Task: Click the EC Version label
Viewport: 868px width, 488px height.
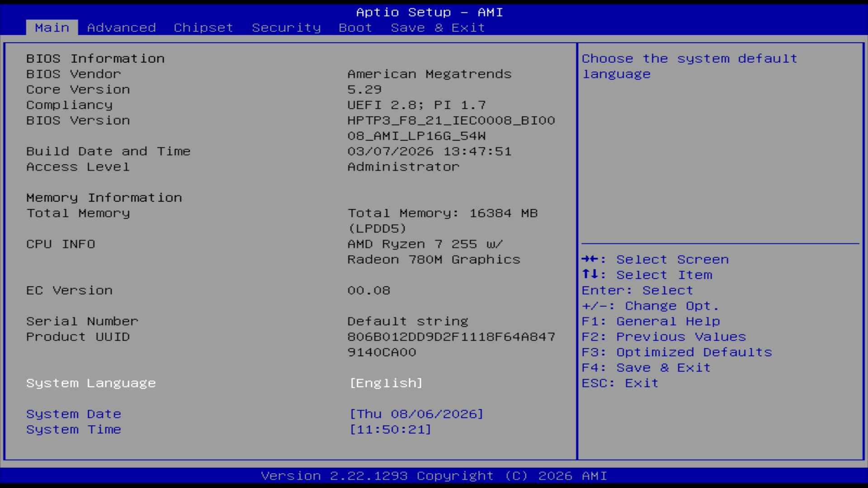Action: [69, 291]
